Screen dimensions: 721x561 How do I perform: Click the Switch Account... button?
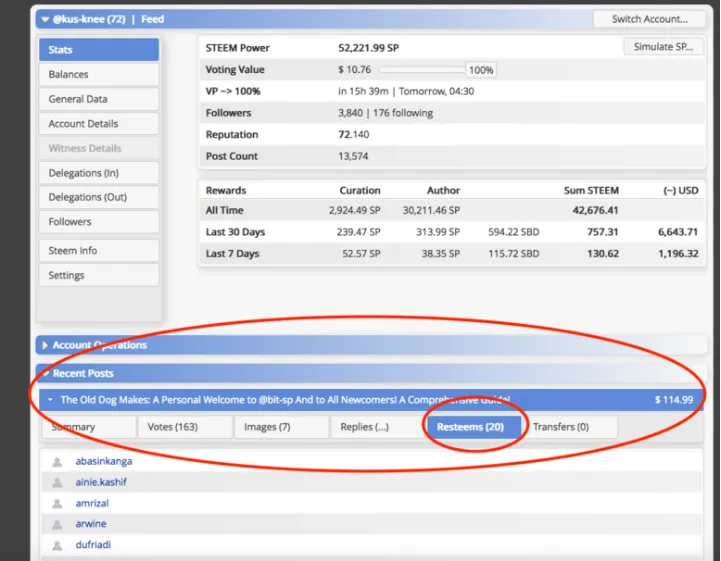tap(649, 19)
